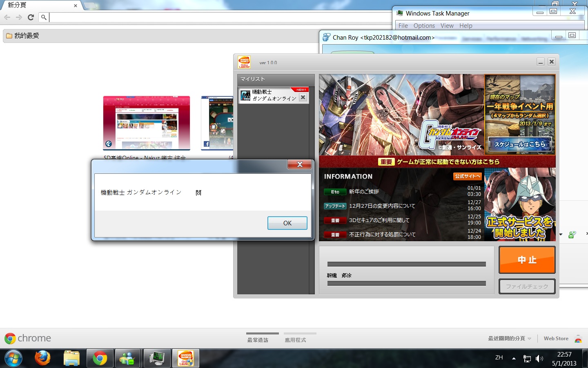Screen dimensions: 588x368
Task: Click the green add-contact icon in Messenger
Action: point(572,234)
